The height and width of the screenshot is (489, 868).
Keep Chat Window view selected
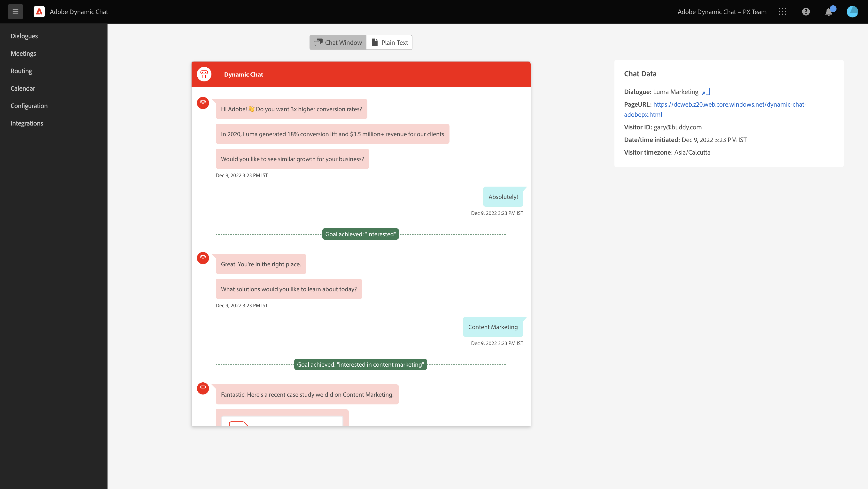coord(337,42)
